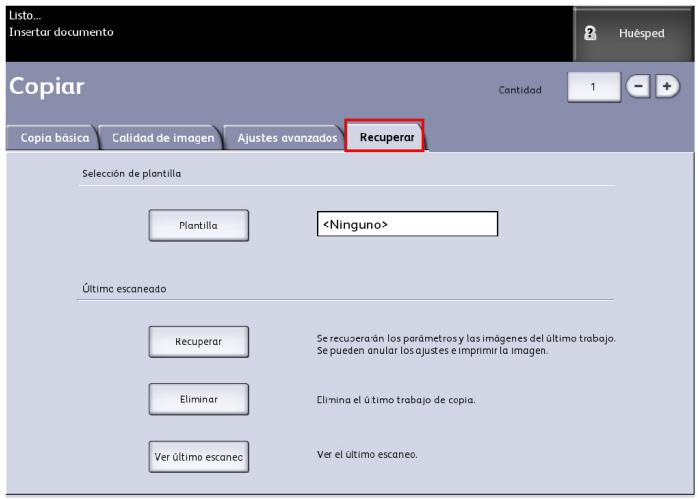Click the Huésped user icon

pyautogui.click(x=590, y=33)
